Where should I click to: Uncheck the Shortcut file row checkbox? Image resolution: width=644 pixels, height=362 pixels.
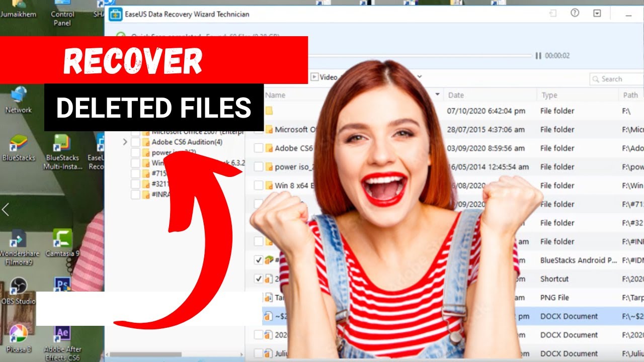click(259, 279)
